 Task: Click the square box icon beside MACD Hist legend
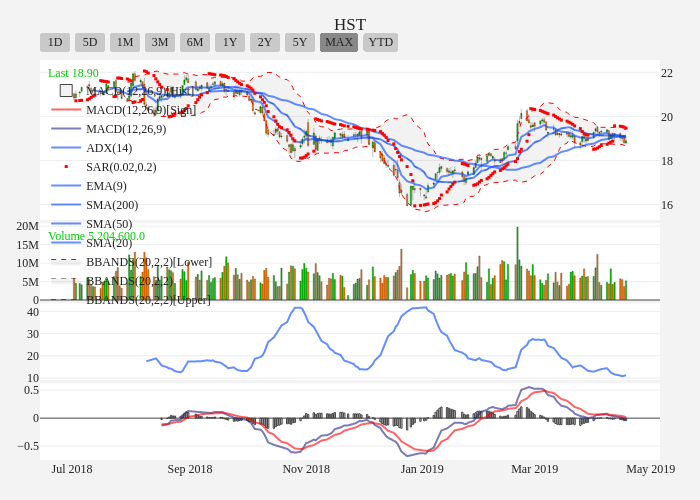(66, 91)
